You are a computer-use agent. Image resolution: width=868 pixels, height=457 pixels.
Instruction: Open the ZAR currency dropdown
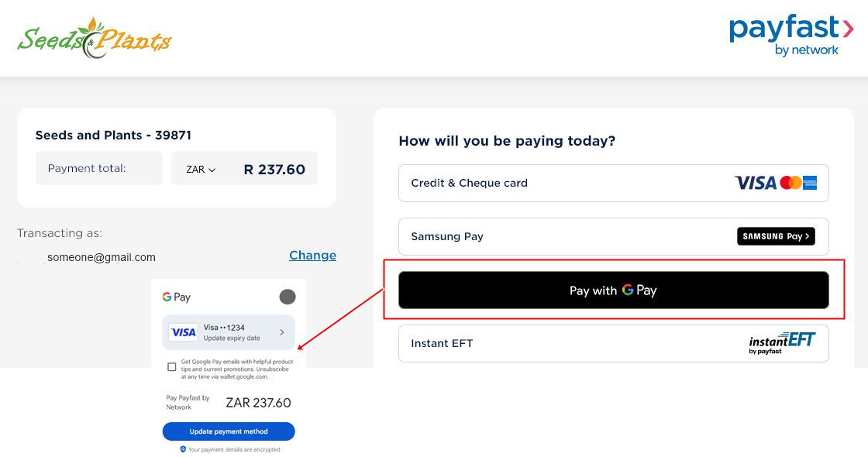coord(201,169)
